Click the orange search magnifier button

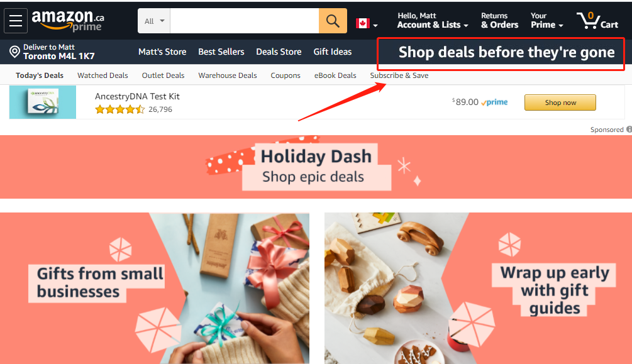[333, 21]
